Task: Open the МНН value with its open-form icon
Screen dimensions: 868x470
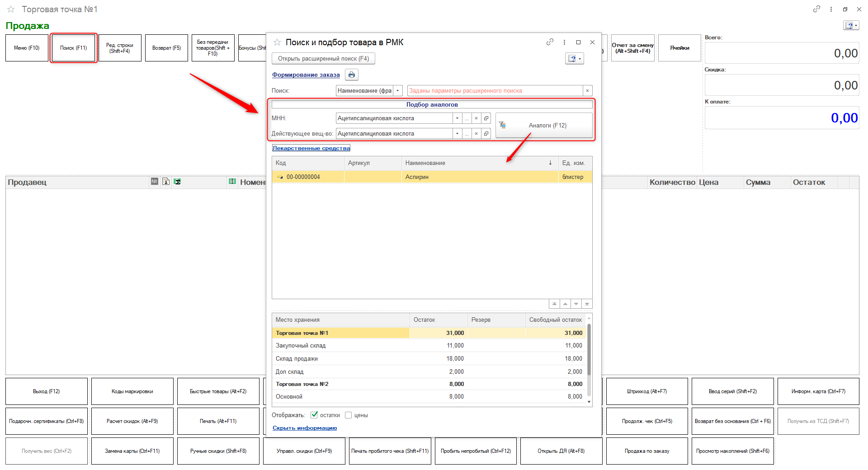Action: tap(486, 118)
